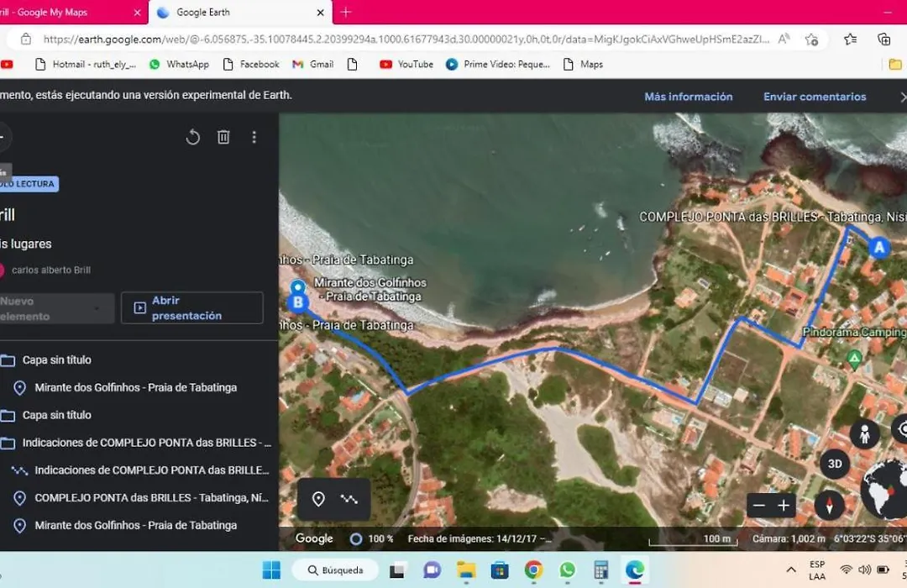Screen dimensions: 907x588
Task: Add page to favorites star icon
Action: [x=811, y=39]
